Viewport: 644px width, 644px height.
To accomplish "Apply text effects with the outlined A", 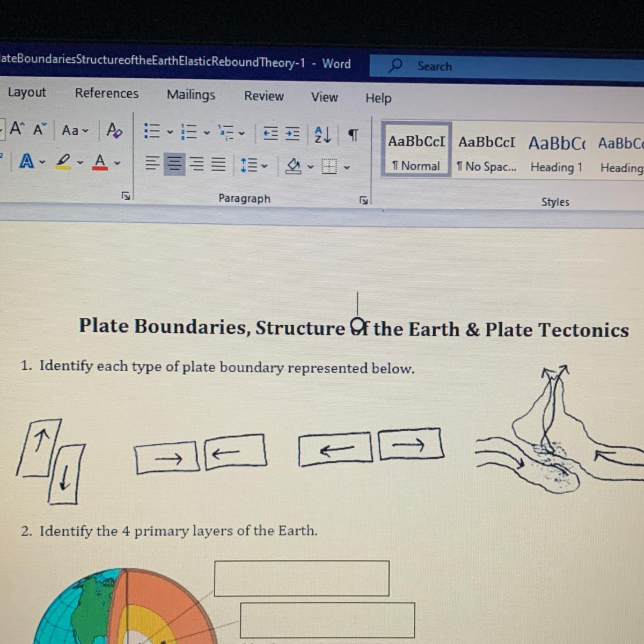I will pos(26,160).
